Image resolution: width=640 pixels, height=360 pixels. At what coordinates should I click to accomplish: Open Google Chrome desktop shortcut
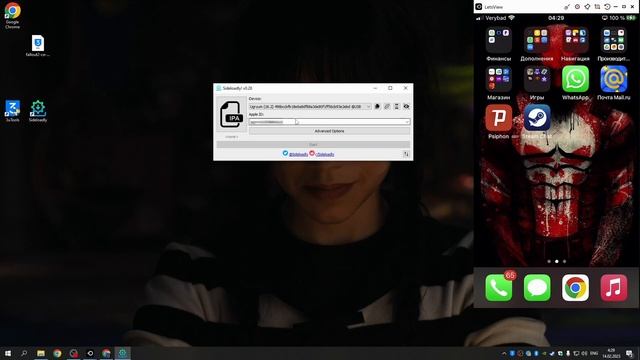pos(13,16)
